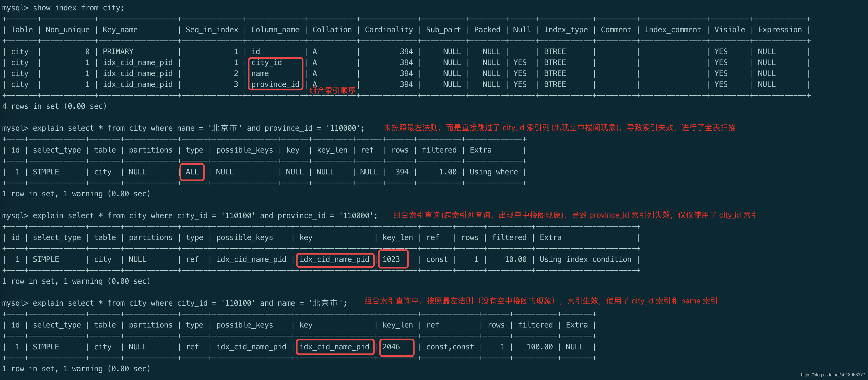Click the red 组合索引顺序 annotation
868x380 pixels.
click(x=332, y=90)
